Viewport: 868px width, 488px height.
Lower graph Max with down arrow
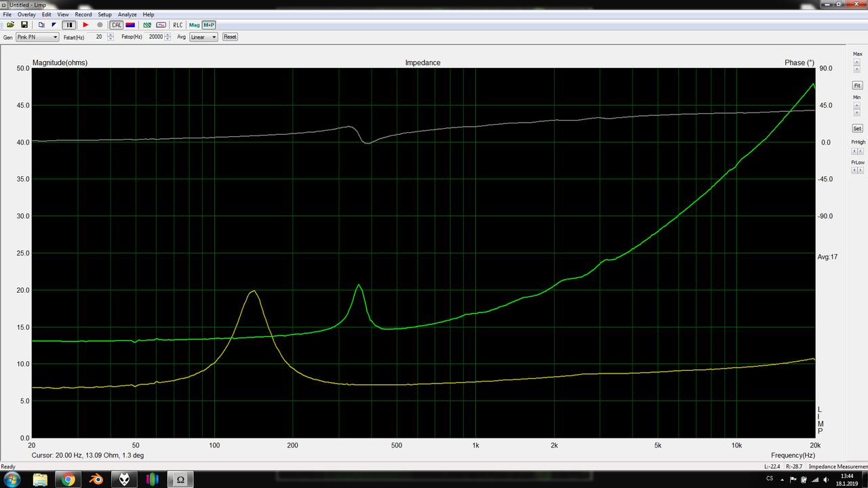click(857, 69)
